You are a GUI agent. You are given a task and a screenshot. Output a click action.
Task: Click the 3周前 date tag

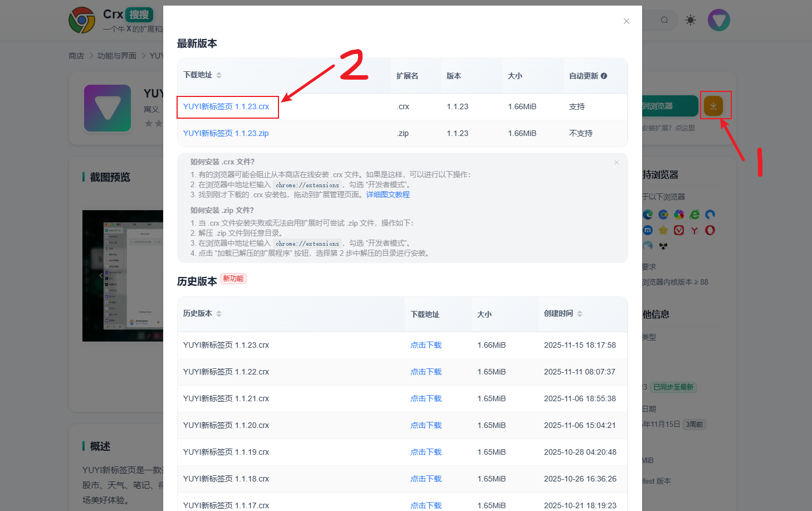coord(694,425)
